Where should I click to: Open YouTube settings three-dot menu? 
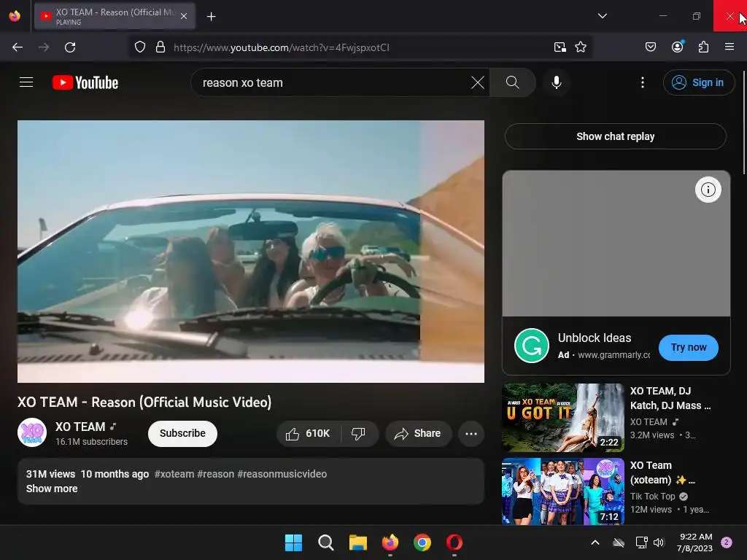click(642, 82)
